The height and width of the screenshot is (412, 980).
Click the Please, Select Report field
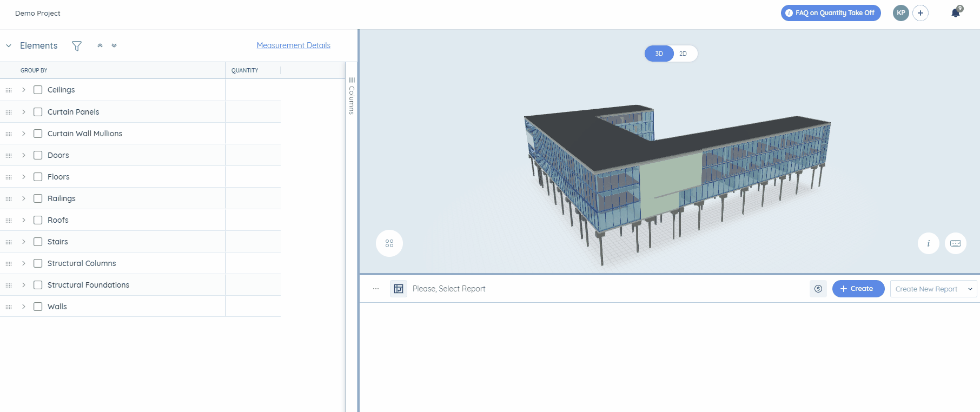pos(449,289)
